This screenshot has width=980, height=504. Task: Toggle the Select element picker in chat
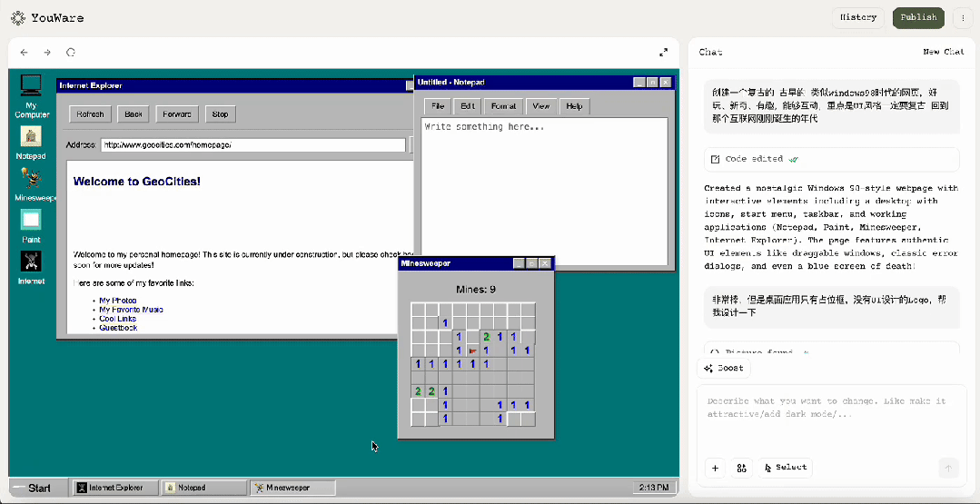786,468
